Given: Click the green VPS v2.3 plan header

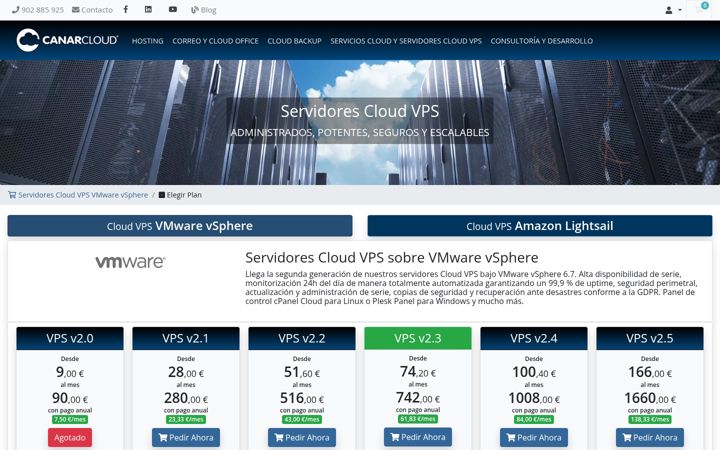Looking at the screenshot, I should [x=418, y=338].
